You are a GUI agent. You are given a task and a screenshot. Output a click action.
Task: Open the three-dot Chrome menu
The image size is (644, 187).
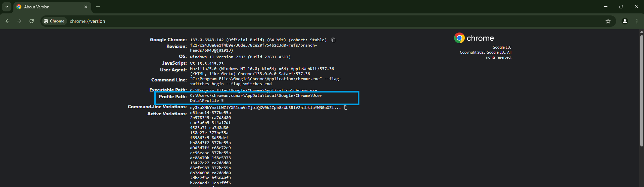tap(637, 21)
